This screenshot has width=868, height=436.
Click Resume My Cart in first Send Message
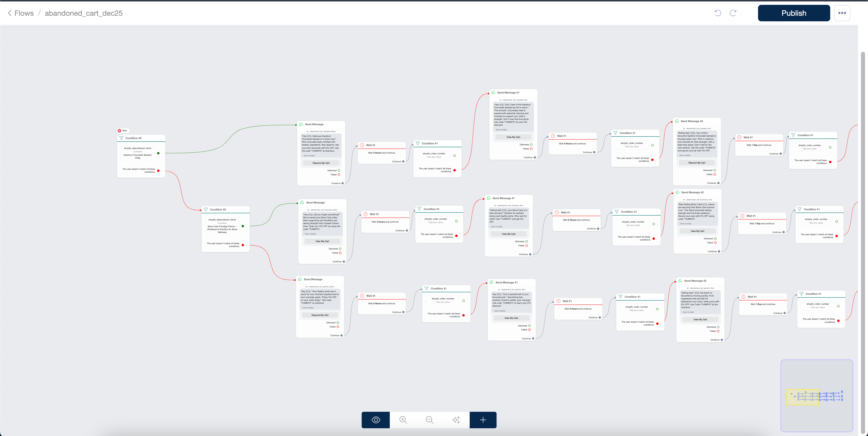321,163
